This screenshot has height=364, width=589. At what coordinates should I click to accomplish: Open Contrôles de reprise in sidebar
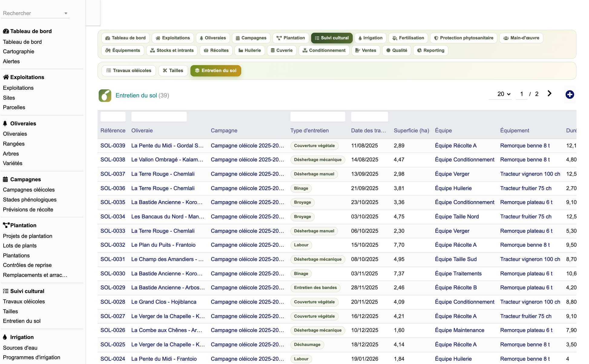27,265
